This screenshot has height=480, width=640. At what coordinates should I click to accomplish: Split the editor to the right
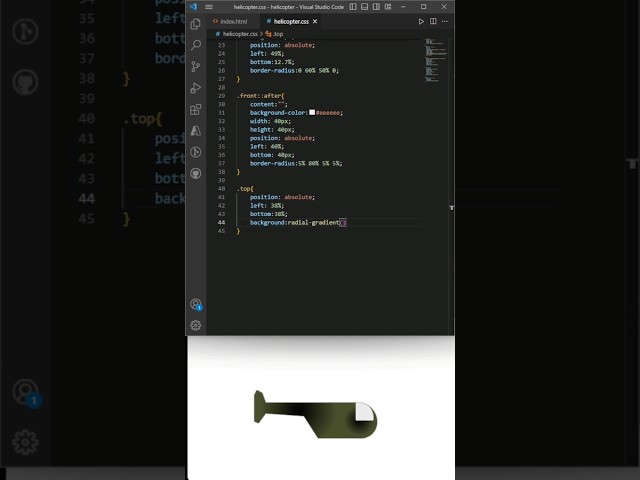433,21
